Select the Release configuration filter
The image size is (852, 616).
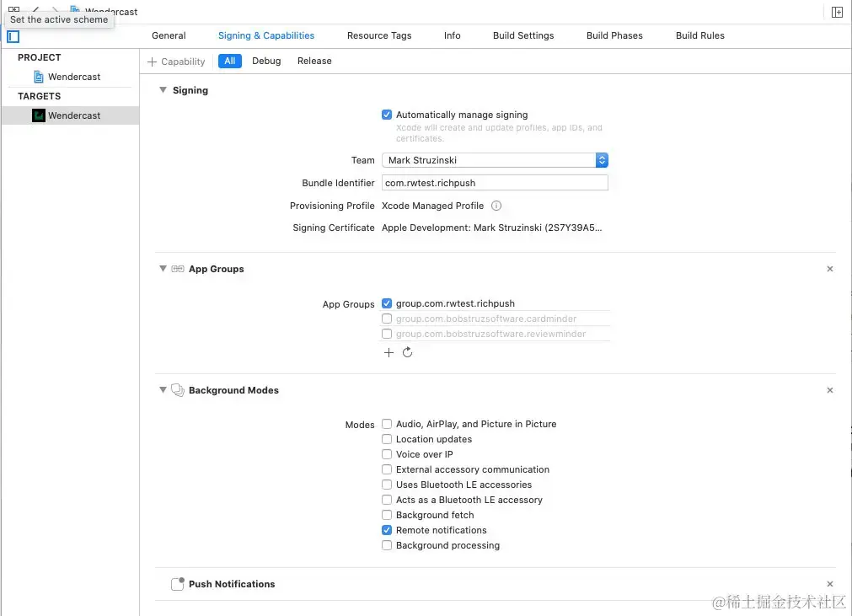pyautogui.click(x=314, y=61)
